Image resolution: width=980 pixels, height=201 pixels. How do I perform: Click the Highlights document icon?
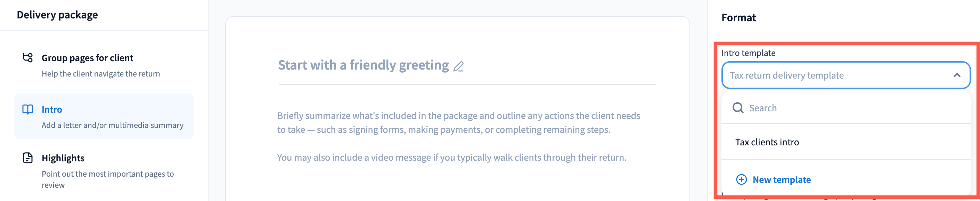click(x=28, y=158)
